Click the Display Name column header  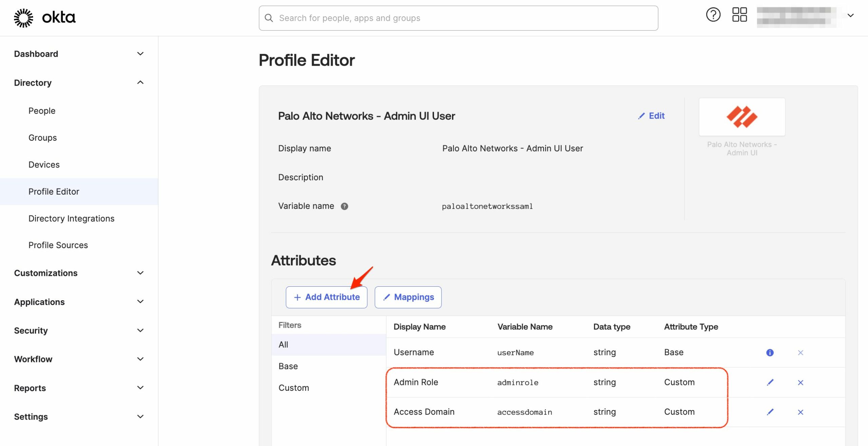pyautogui.click(x=419, y=327)
